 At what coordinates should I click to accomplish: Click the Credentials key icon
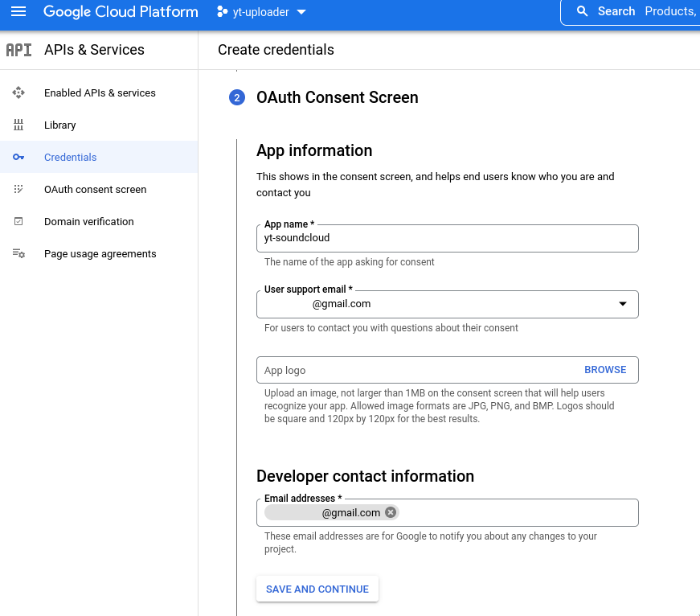click(x=18, y=158)
